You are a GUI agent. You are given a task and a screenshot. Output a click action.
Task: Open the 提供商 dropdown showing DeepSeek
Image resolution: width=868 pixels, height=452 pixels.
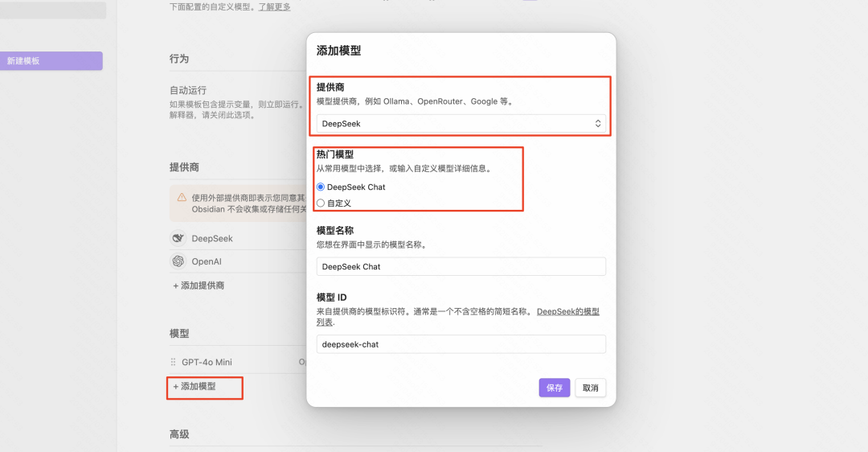(x=461, y=124)
